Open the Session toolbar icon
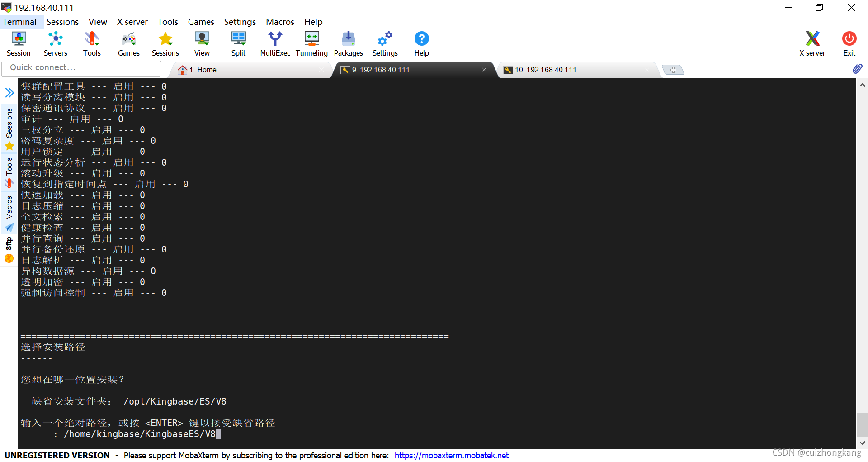 click(x=19, y=43)
